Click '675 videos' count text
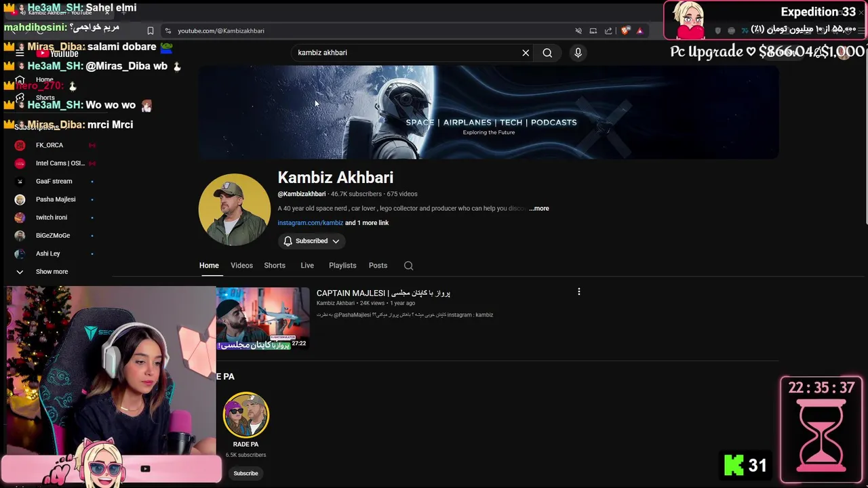Viewport: 868px width, 488px height. point(402,195)
